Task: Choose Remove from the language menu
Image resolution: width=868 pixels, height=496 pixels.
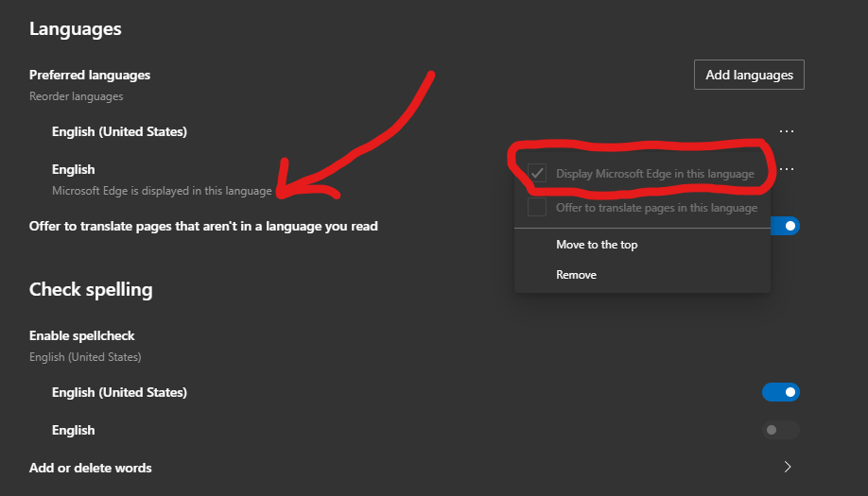Action: [x=576, y=275]
